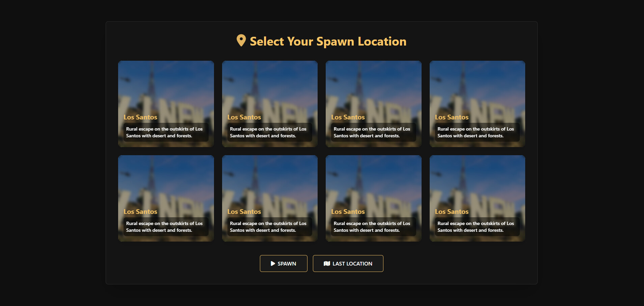
Task: Click the 'Los Santos' title on the top-left card
Action: (140, 117)
